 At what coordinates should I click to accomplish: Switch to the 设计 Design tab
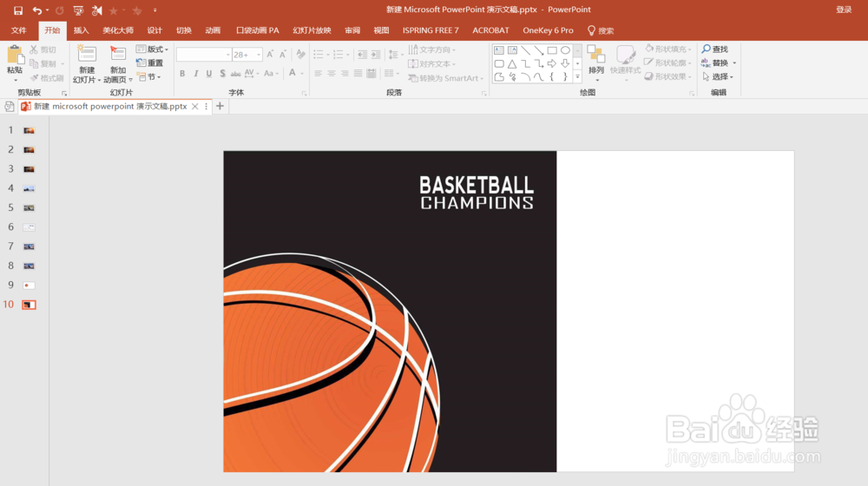pyautogui.click(x=155, y=30)
